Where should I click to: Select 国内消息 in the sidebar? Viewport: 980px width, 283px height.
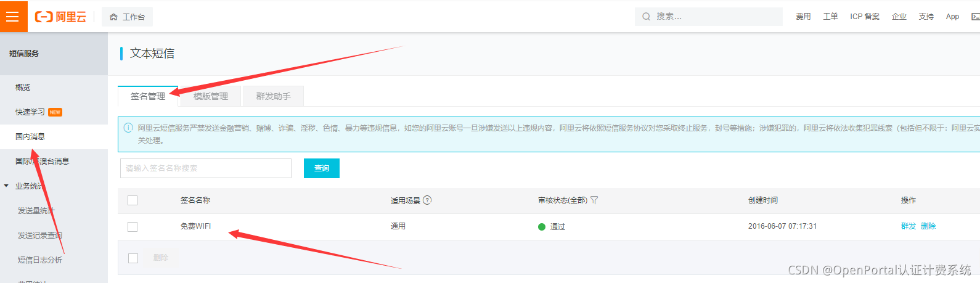pos(30,137)
